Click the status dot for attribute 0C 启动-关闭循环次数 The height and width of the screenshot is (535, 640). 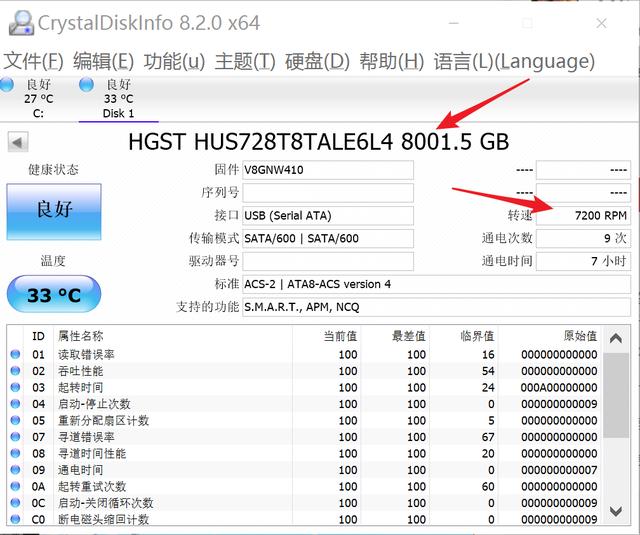click(x=15, y=503)
